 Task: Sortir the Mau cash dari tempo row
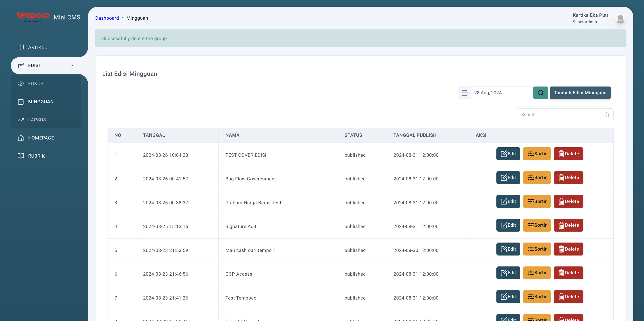[x=537, y=249]
